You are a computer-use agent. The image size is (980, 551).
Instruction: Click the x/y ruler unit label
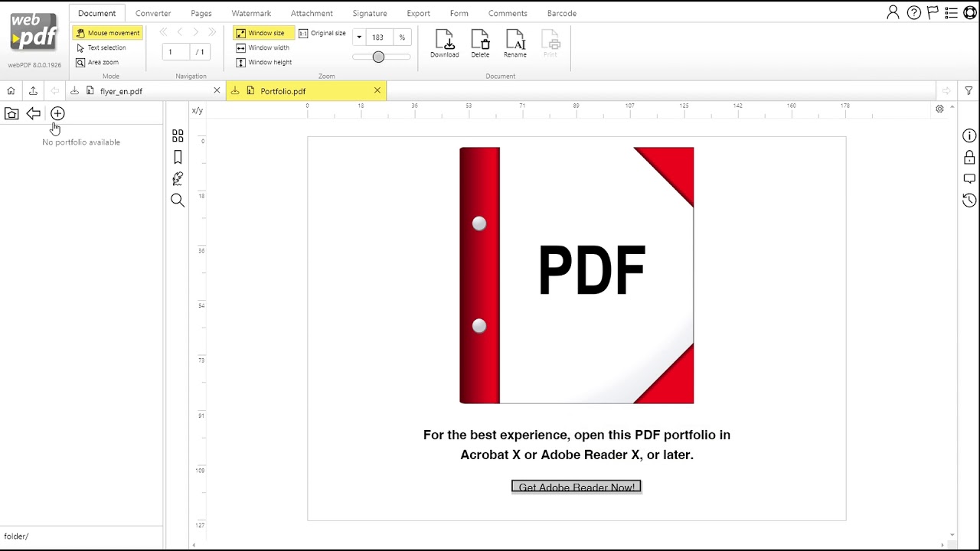click(x=198, y=110)
